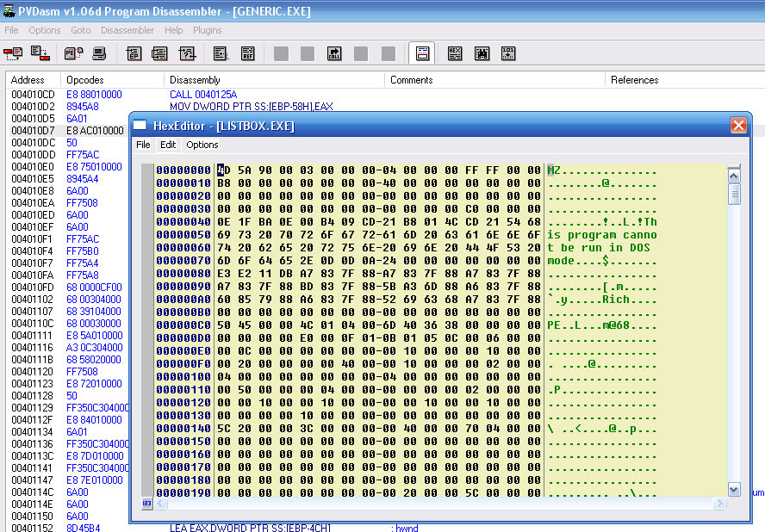Close the HexEditor window
The image size is (765, 532).
[x=738, y=126]
